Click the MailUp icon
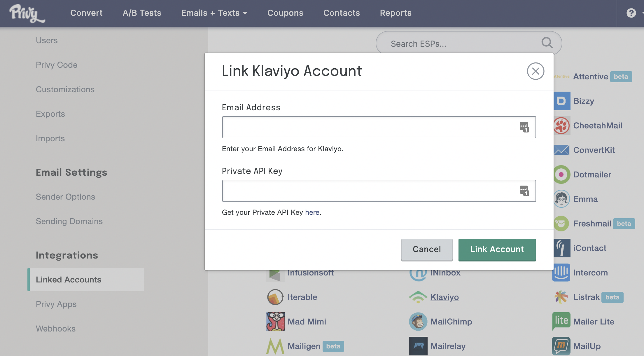The image size is (644, 356). (x=561, y=346)
